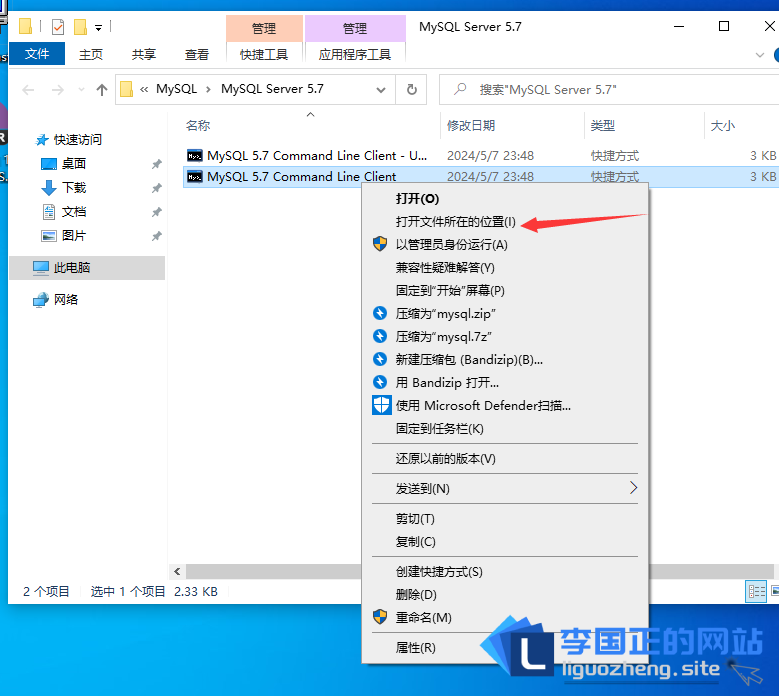Image resolution: width=779 pixels, height=696 pixels.
Task: Sort by the 大小 column header
Action: (x=723, y=126)
